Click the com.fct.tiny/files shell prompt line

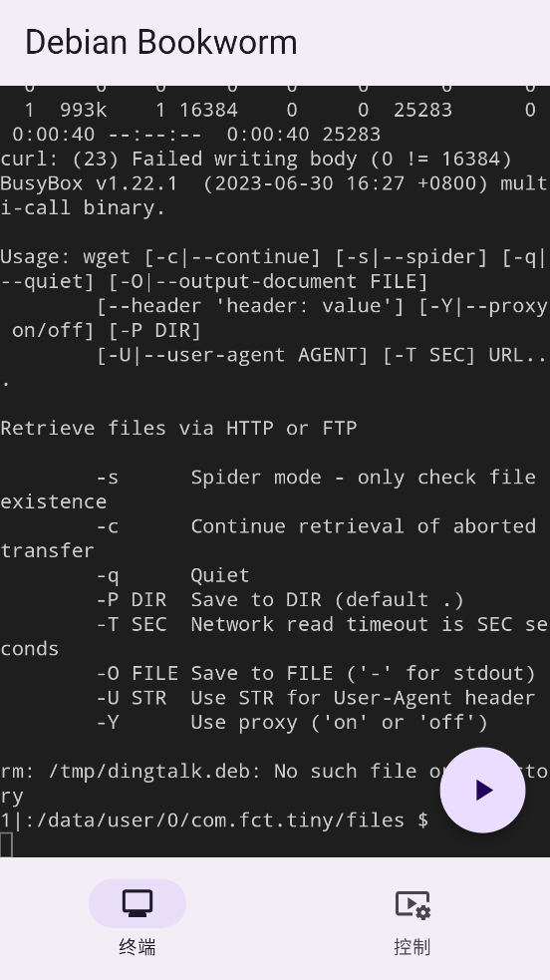[x=215, y=820]
